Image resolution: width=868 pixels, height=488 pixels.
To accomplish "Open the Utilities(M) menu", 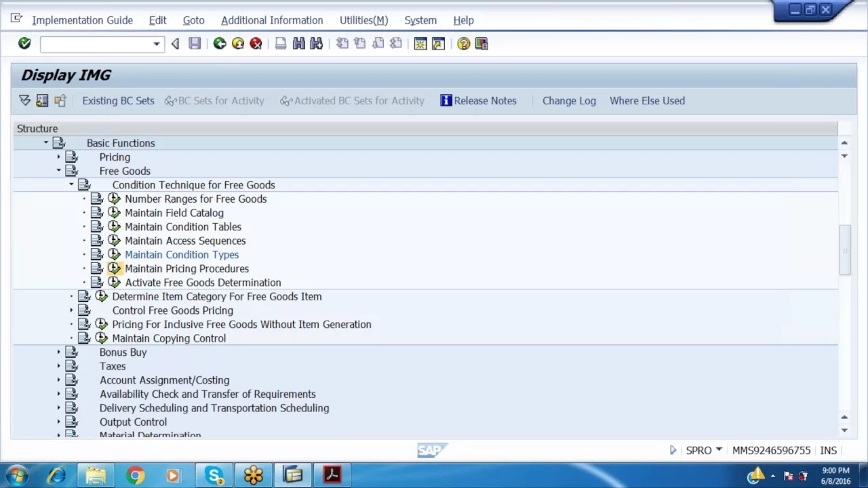I will coord(363,20).
